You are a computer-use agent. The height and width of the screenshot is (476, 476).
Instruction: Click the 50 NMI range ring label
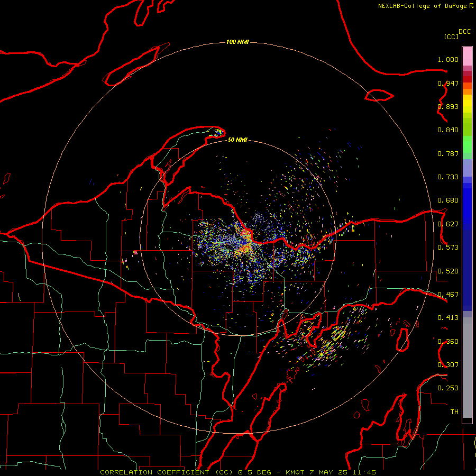tap(237, 140)
